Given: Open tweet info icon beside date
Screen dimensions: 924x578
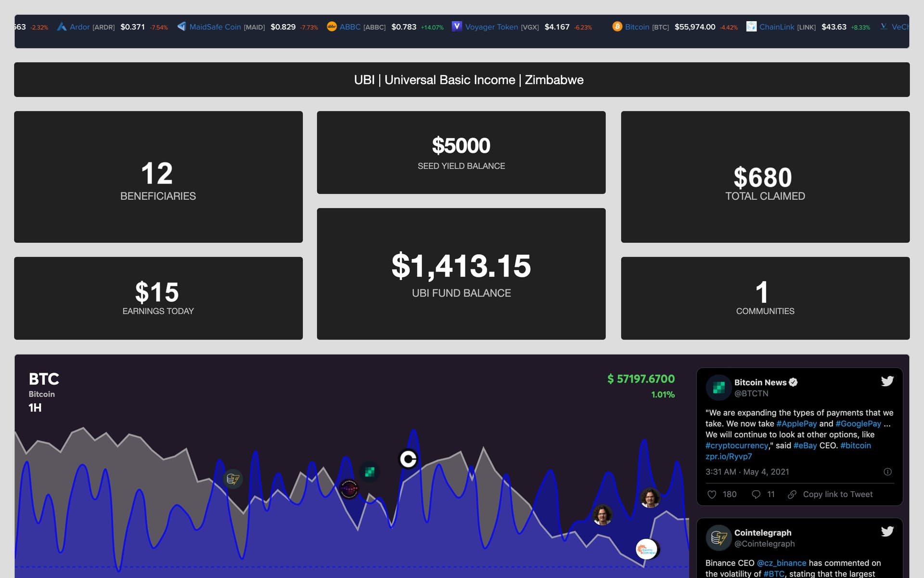Looking at the screenshot, I should pos(887,472).
